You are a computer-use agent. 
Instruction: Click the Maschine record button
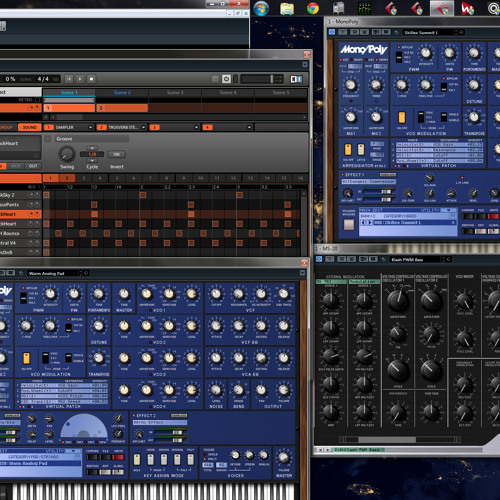(x=91, y=79)
